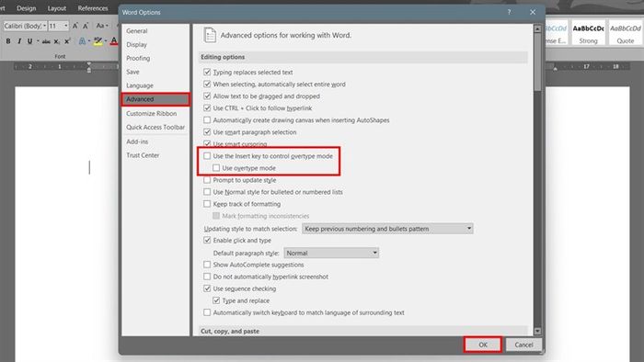Enable Keep track of formatting
Viewport: 644px width, 362px height.
tap(207, 204)
